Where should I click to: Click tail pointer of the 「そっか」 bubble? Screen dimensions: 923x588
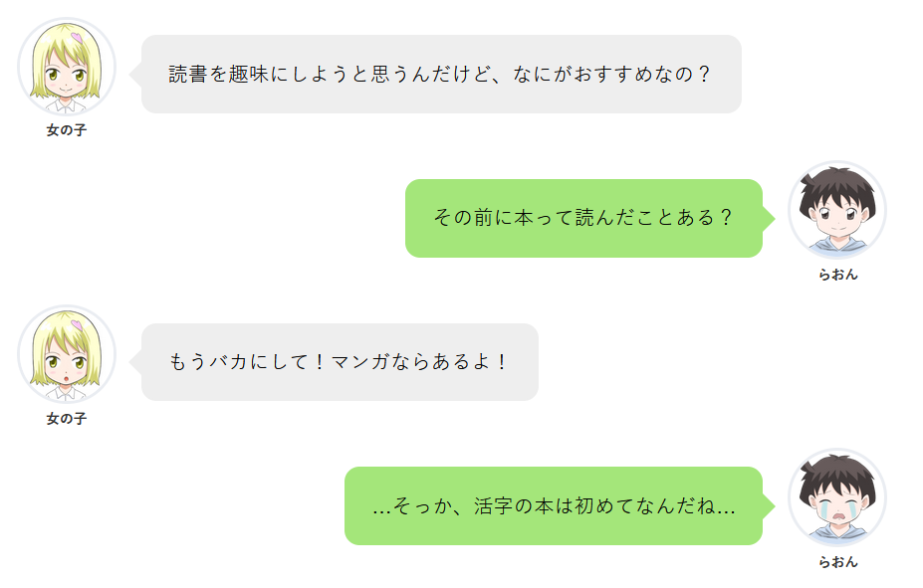pos(769,505)
